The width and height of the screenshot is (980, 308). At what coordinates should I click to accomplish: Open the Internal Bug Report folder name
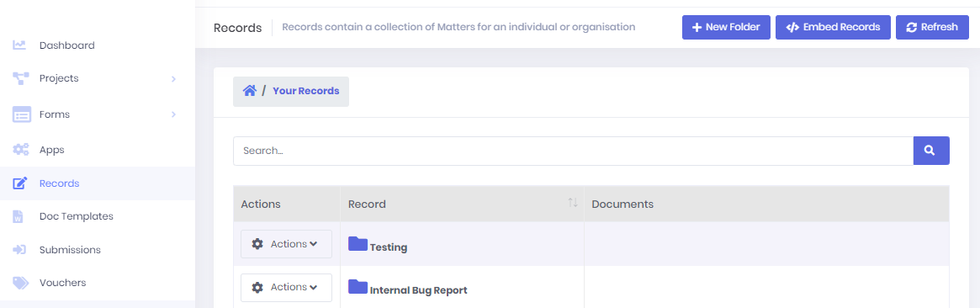pyautogui.click(x=419, y=290)
